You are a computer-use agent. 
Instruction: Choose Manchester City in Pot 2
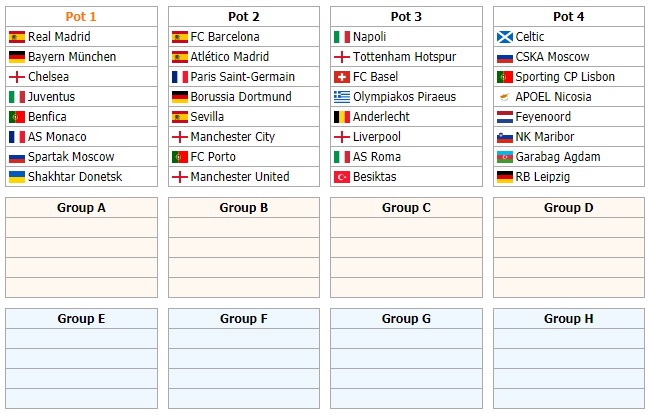point(232,137)
